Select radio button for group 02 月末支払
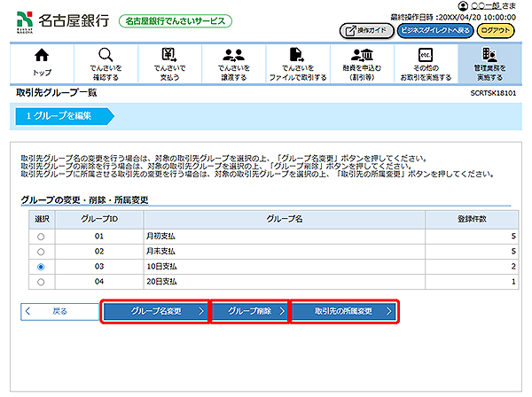This screenshot has height=397, width=532. click(41, 252)
